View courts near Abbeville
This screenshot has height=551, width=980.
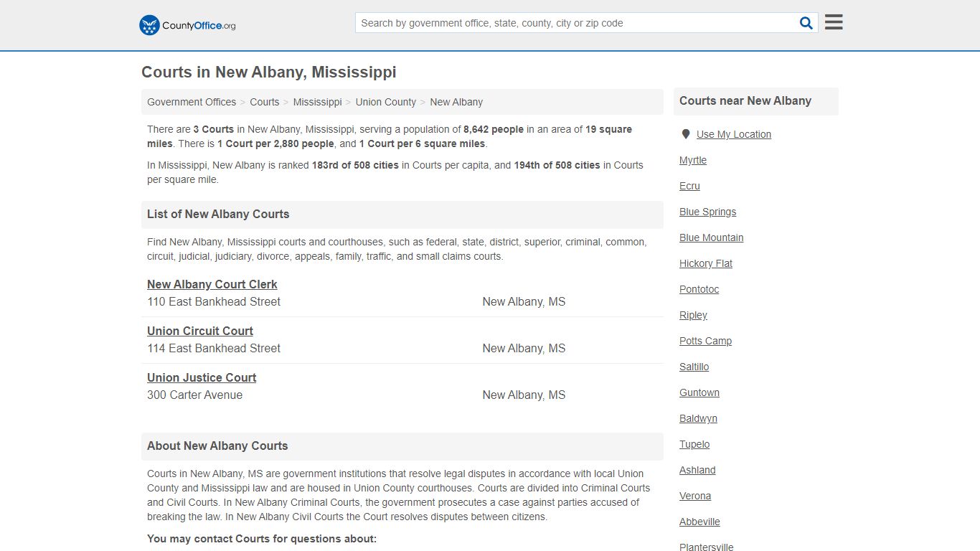click(700, 522)
